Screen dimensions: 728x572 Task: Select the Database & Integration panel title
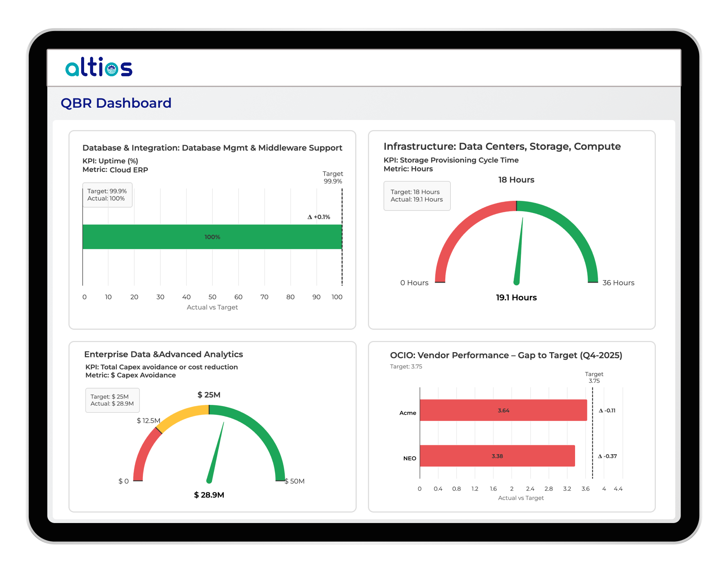pyautogui.click(x=212, y=148)
